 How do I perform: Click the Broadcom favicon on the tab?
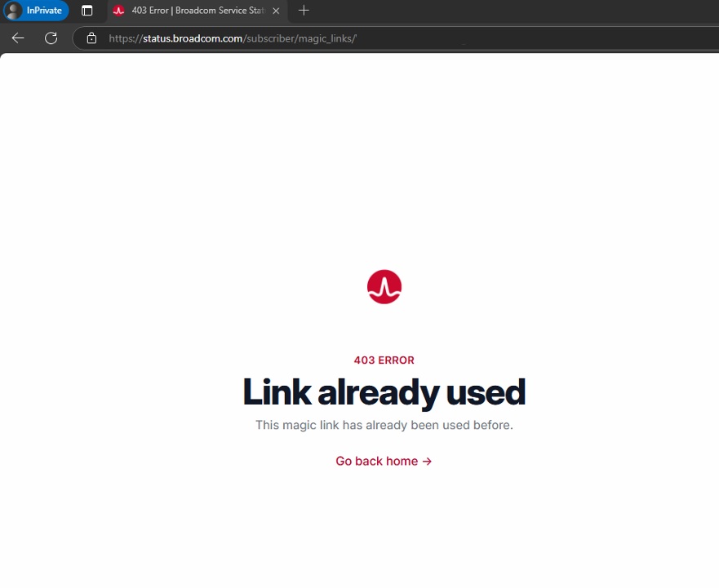pyautogui.click(x=119, y=11)
